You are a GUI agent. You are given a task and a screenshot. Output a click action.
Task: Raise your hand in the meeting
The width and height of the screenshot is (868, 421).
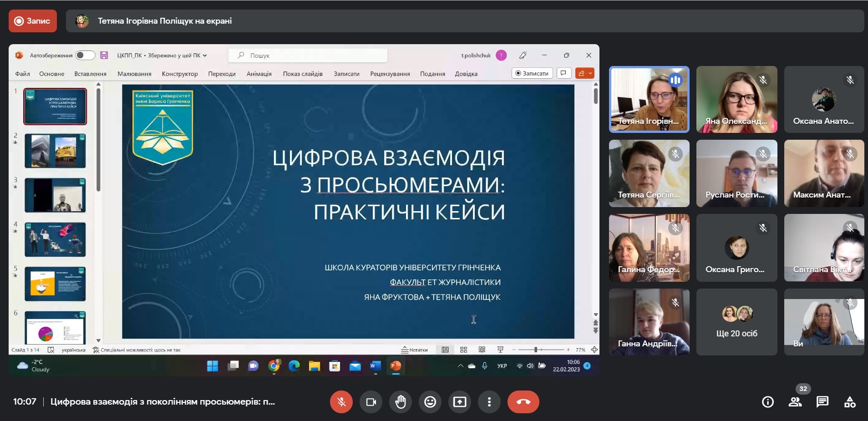pos(401,402)
